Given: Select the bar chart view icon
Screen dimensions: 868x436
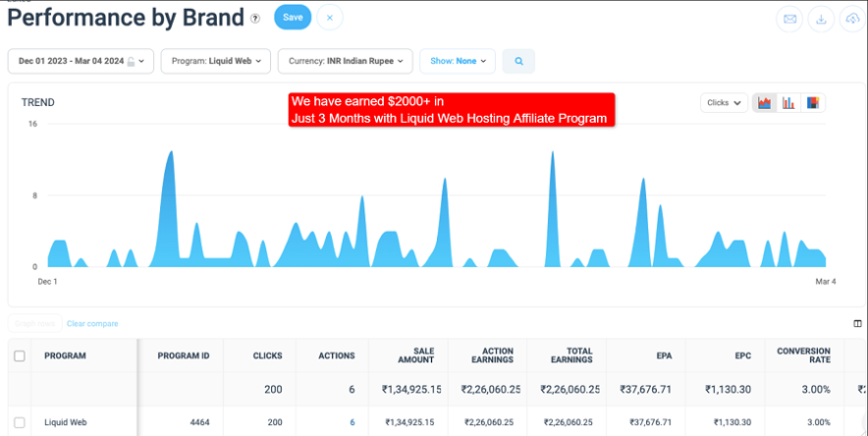Looking at the screenshot, I should click(788, 103).
